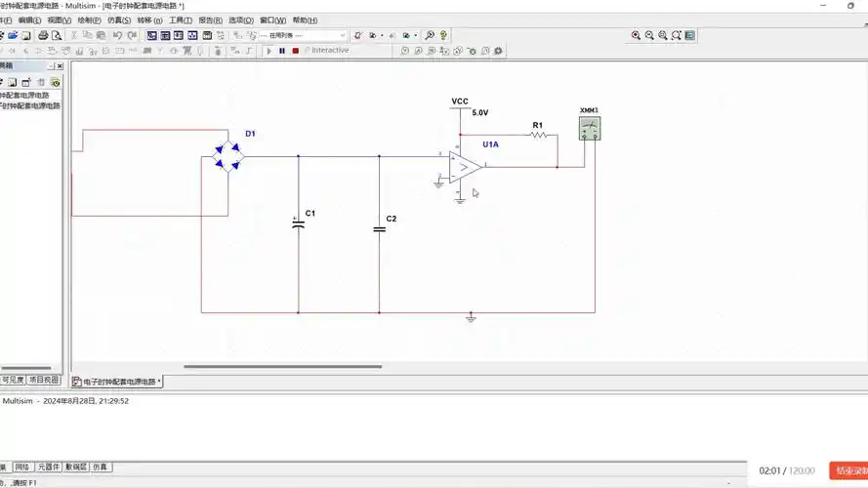868x488 pixels.
Task: Open the XMM1 multimeter instrument
Action: [589, 128]
